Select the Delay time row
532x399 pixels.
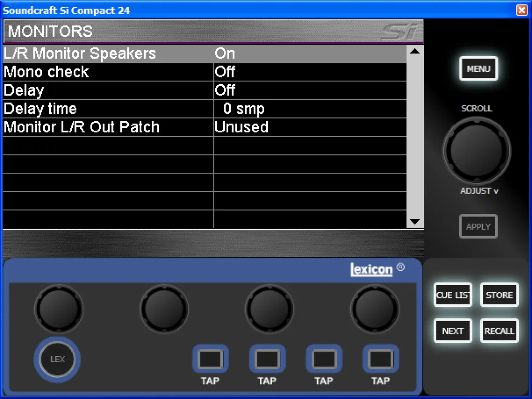[205, 108]
